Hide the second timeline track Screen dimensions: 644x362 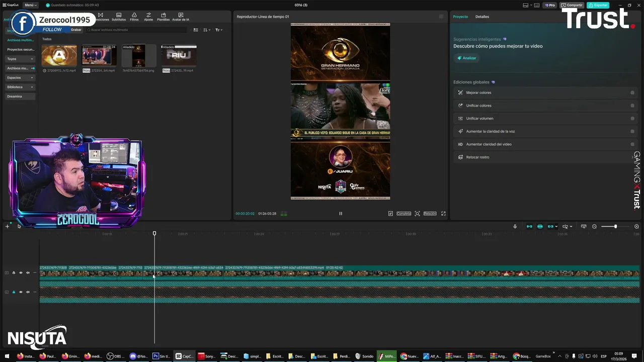[21, 292]
